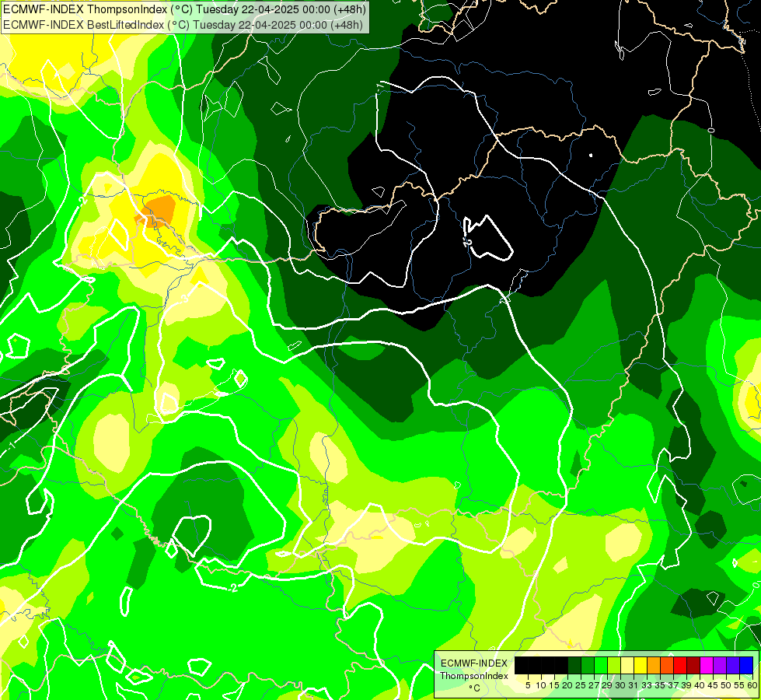761x700 pixels.
Task: Click legend scale value 35
Action: pos(661,685)
